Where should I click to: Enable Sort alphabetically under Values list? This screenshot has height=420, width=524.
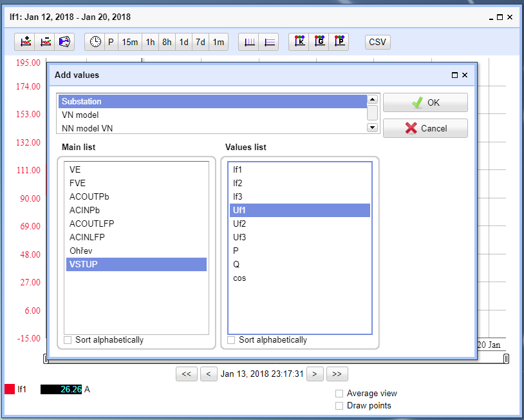pyautogui.click(x=231, y=340)
